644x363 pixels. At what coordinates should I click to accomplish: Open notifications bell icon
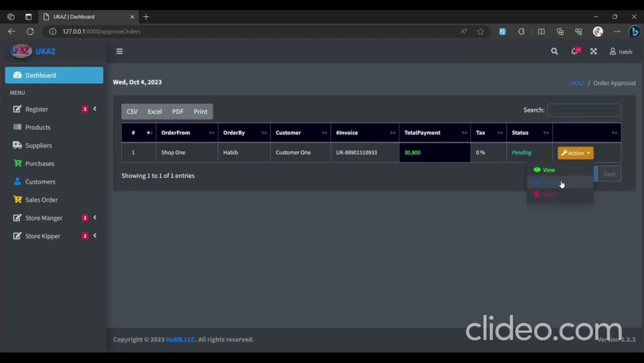coord(574,52)
